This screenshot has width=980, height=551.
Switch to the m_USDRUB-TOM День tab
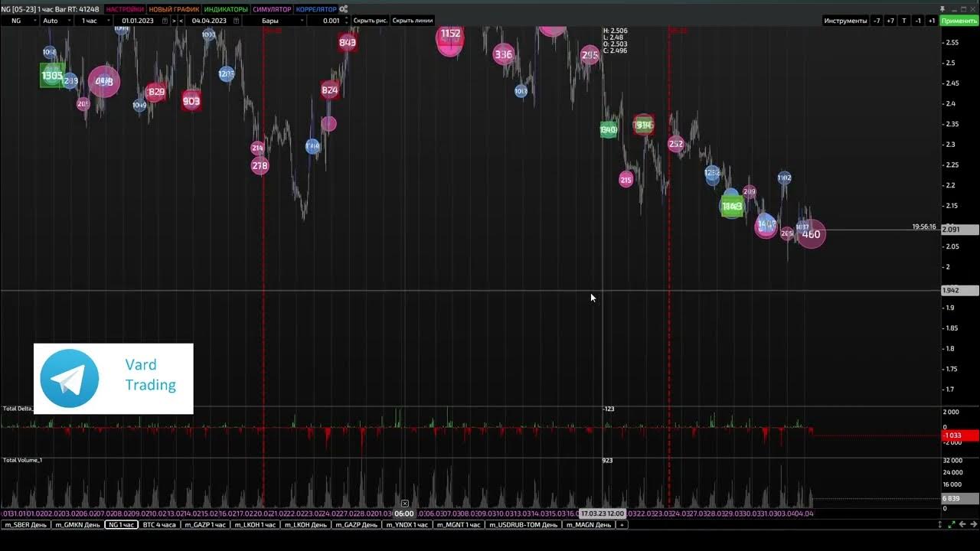(523, 525)
